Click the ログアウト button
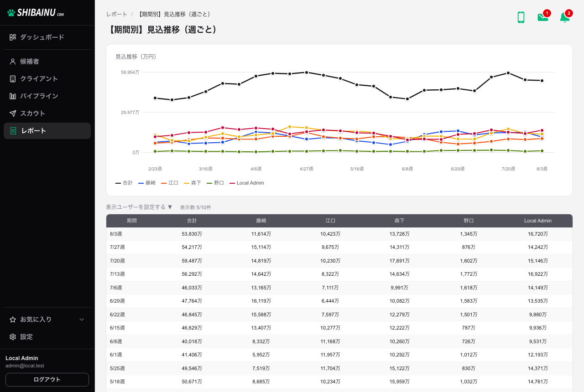584x392 pixels. pyautogui.click(x=47, y=380)
